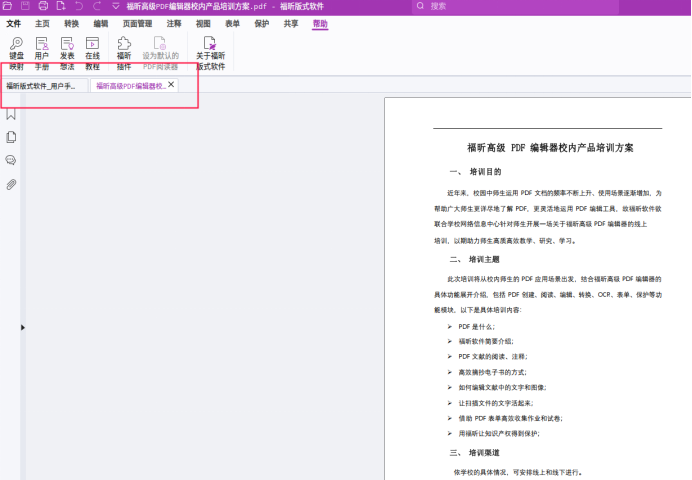Screen dimensions: 692x480
Task: Click the search field in title bar
Action: pyautogui.click(x=515, y=6)
